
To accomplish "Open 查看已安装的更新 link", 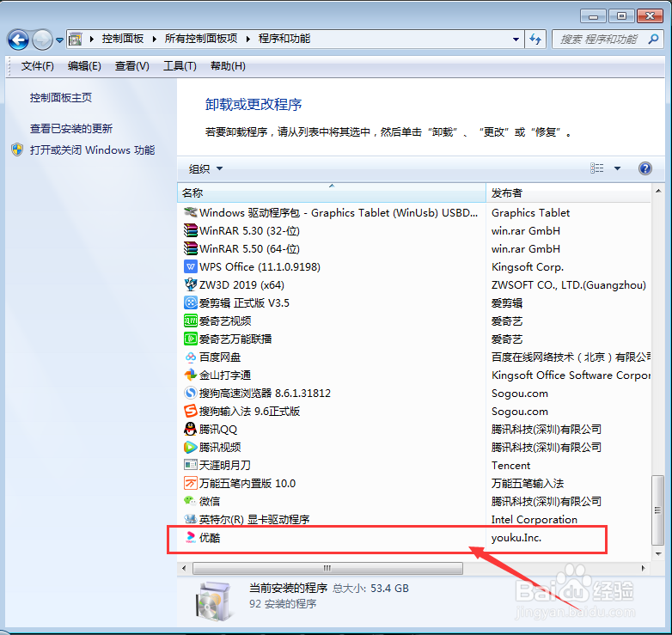I will (x=71, y=129).
